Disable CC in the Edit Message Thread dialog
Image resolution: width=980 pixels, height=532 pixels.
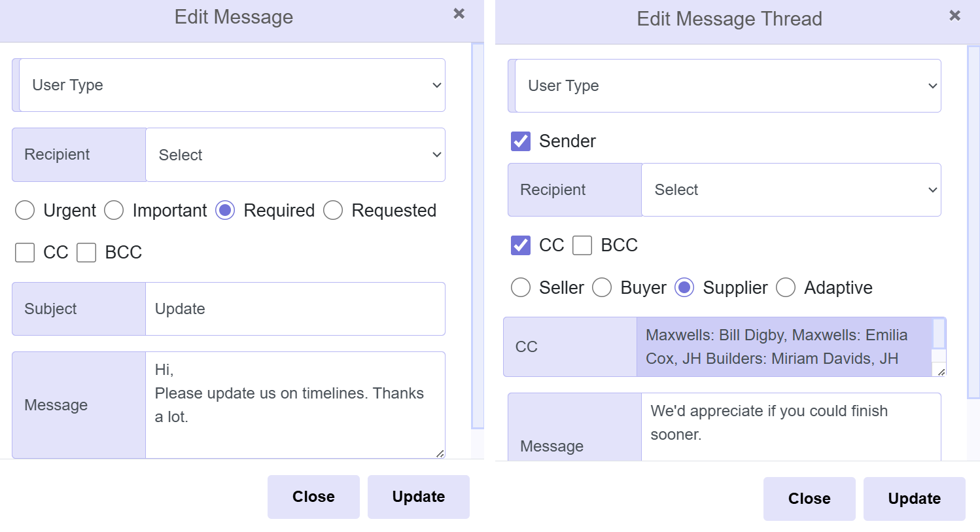pyautogui.click(x=520, y=245)
